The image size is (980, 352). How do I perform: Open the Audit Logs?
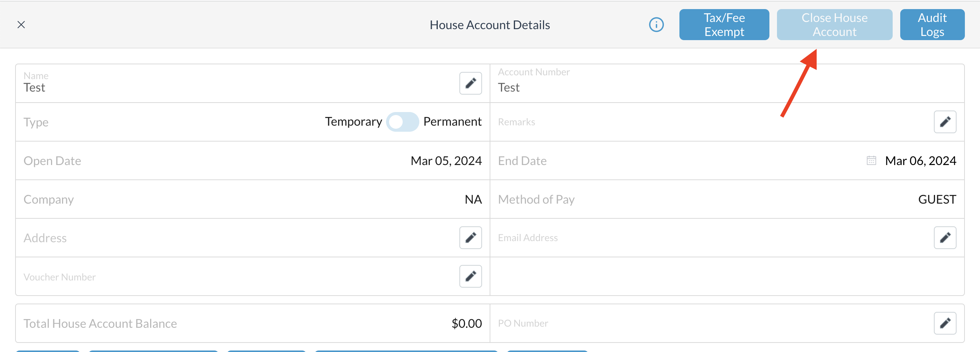932,25
